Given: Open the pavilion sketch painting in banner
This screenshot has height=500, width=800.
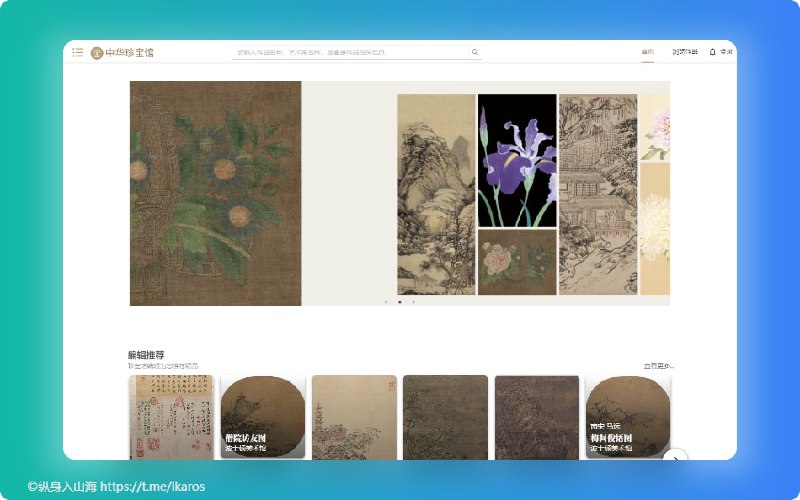Looking at the screenshot, I should (597, 194).
